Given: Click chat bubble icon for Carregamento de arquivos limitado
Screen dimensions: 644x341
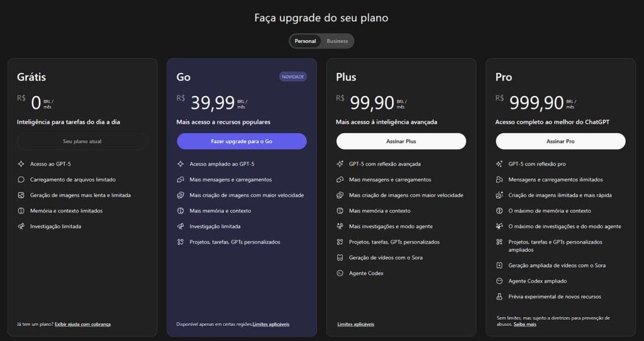Looking at the screenshot, I should point(21,180).
